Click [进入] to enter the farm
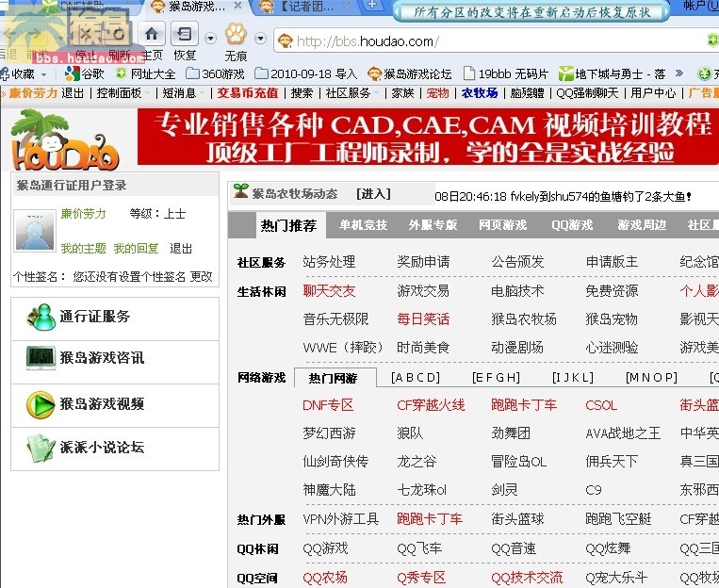Viewport: 719px width, 588px height. tap(373, 194)
